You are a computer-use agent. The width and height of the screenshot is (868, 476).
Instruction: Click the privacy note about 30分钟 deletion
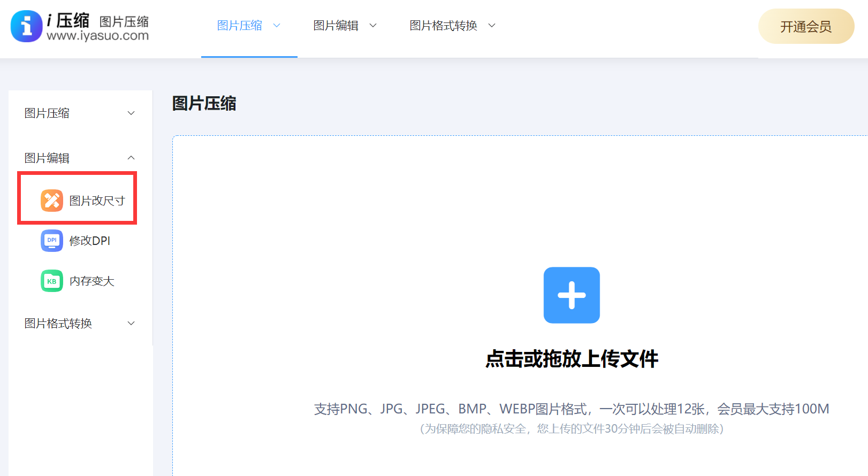tap(572, 429)
